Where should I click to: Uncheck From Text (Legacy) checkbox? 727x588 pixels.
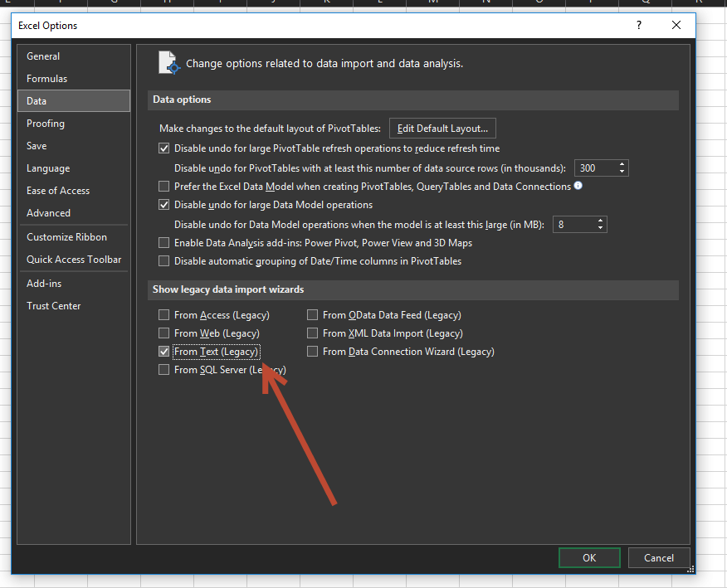point(163,352)
